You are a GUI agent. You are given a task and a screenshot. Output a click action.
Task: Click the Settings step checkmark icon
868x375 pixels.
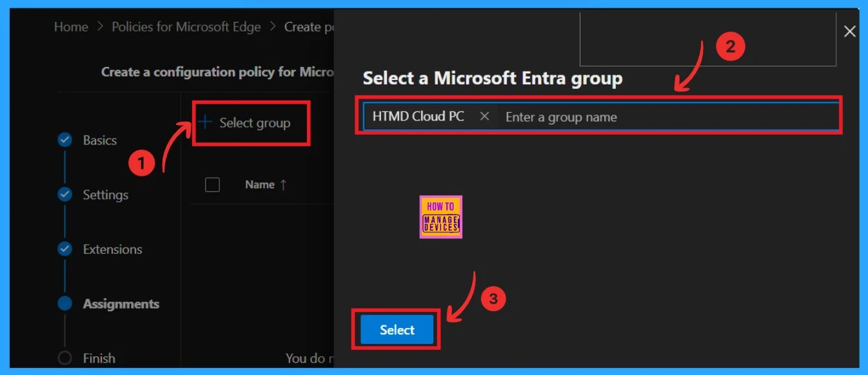coord(64,194)
